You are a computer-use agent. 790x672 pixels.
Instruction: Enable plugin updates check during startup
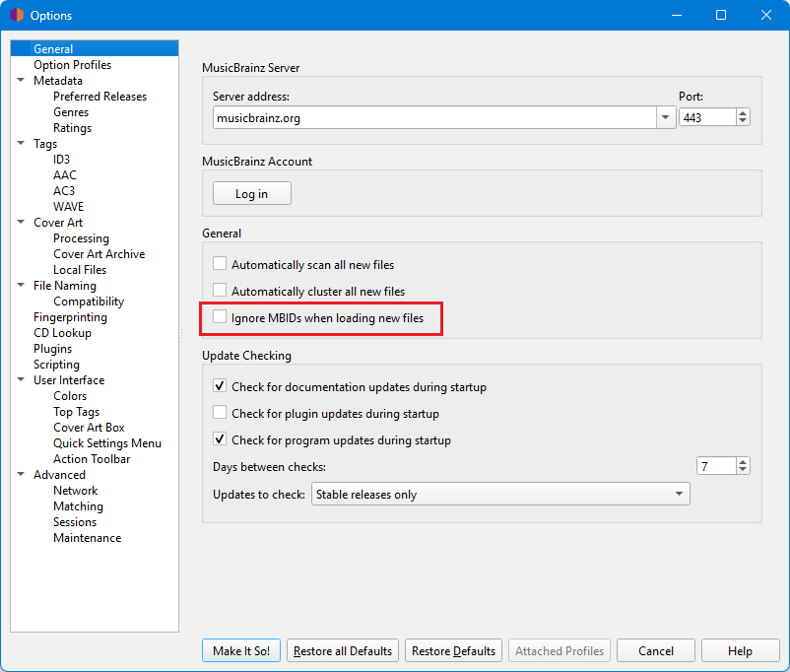220,414
